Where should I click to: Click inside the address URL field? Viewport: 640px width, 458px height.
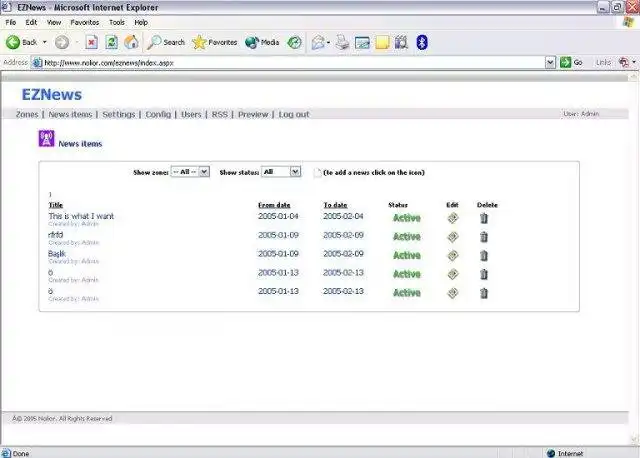288,62
